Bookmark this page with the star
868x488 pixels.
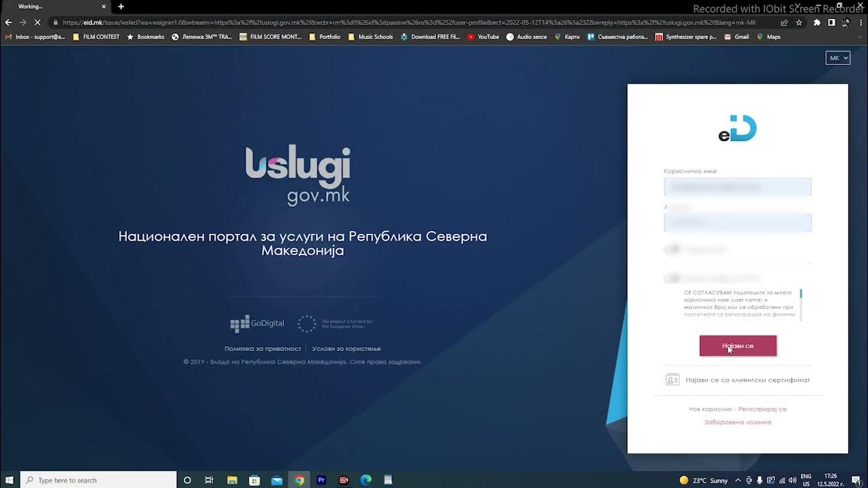pos(799,22)
